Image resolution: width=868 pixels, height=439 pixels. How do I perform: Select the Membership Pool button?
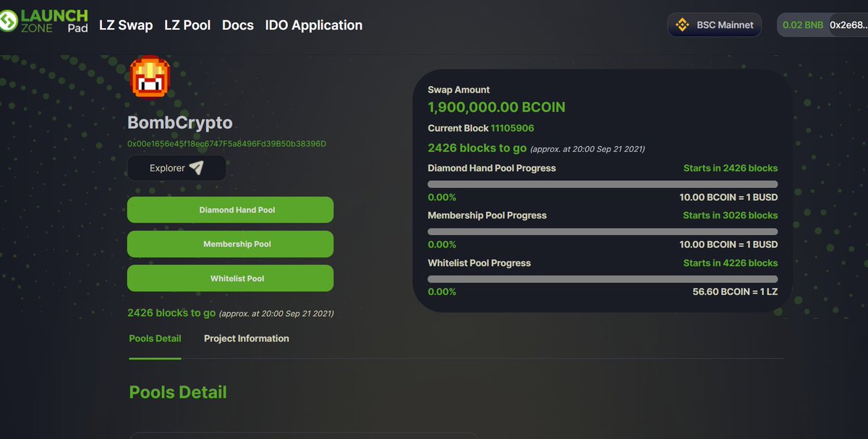230,244
